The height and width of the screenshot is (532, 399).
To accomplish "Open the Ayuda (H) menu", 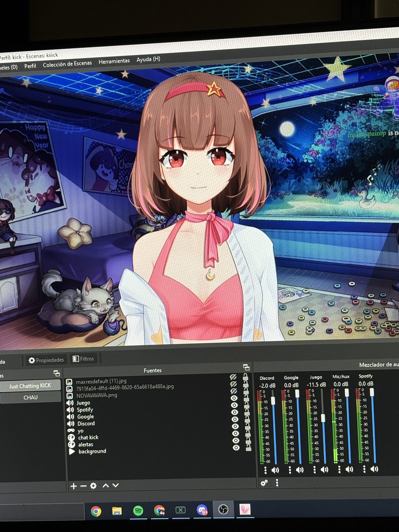I will click(x=148, y=59).
